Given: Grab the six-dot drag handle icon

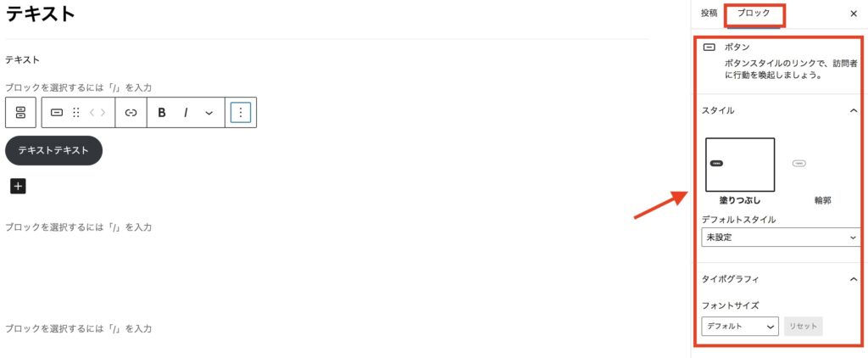Looking at the screenshot, I should click(x=76, y=113).
